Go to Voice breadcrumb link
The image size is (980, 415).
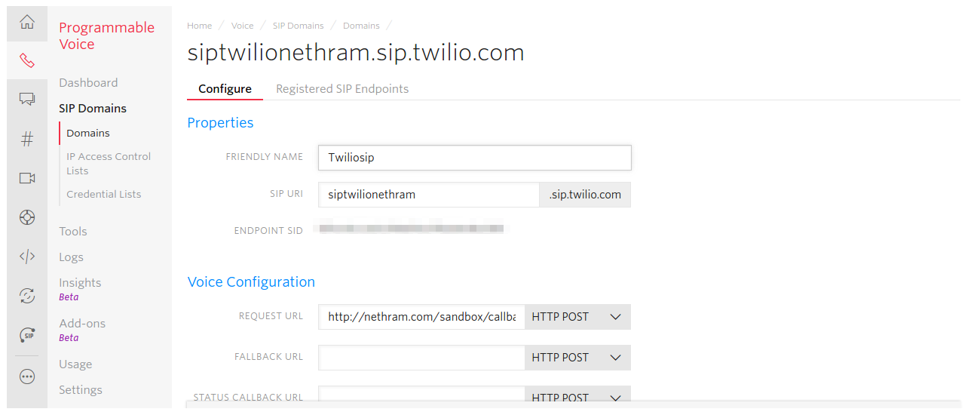coord(243,26)
